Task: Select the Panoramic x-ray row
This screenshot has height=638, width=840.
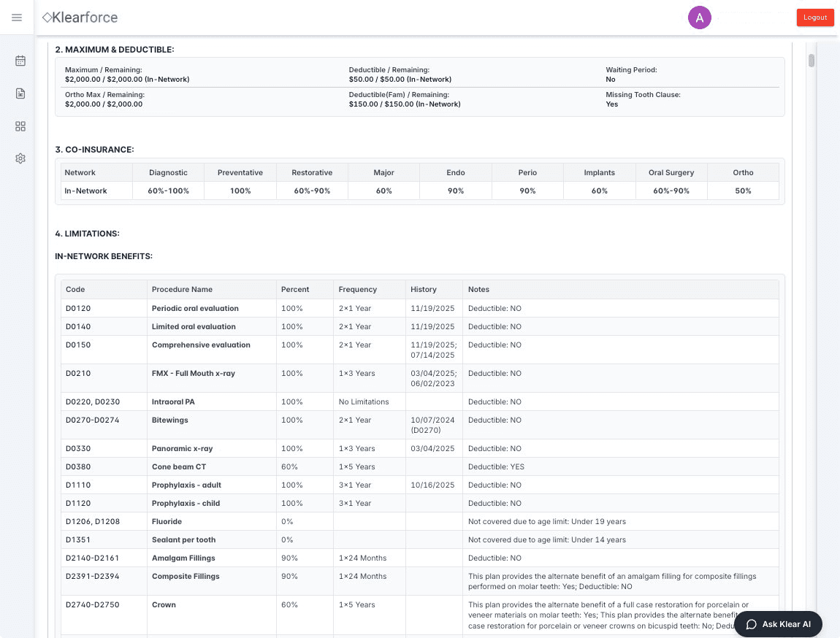Action: [x=292, y=448]
